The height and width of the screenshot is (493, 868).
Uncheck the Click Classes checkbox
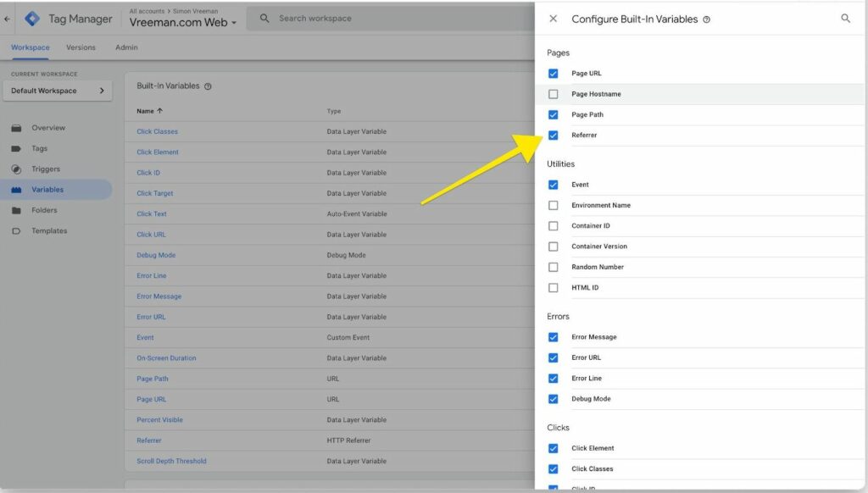[x=553, y=469]
